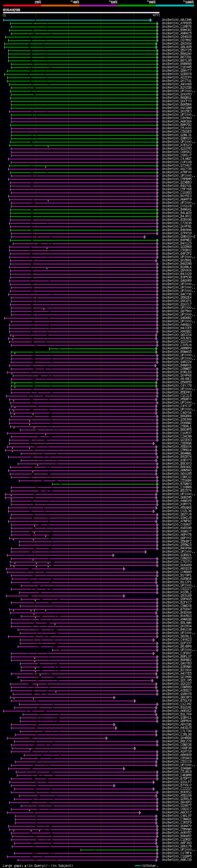Select label UniRef100_Q7S4G7
Viewport: 197px width, 868px height.
(177, 165)
